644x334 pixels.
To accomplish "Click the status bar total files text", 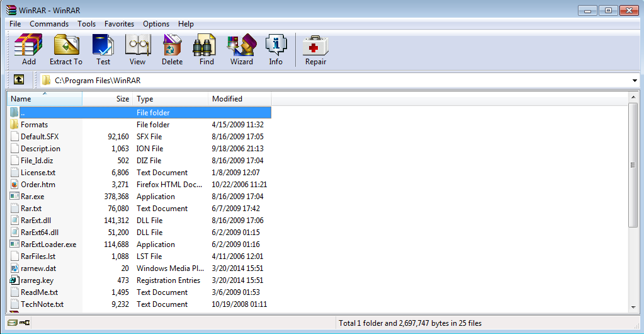I will pos(410,323).
